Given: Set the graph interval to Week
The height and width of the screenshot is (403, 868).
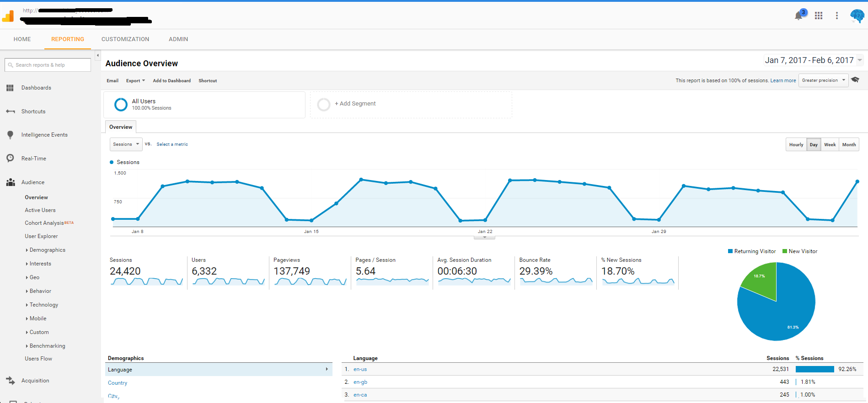Looking at the screenshot, I should tap(830, 144).
